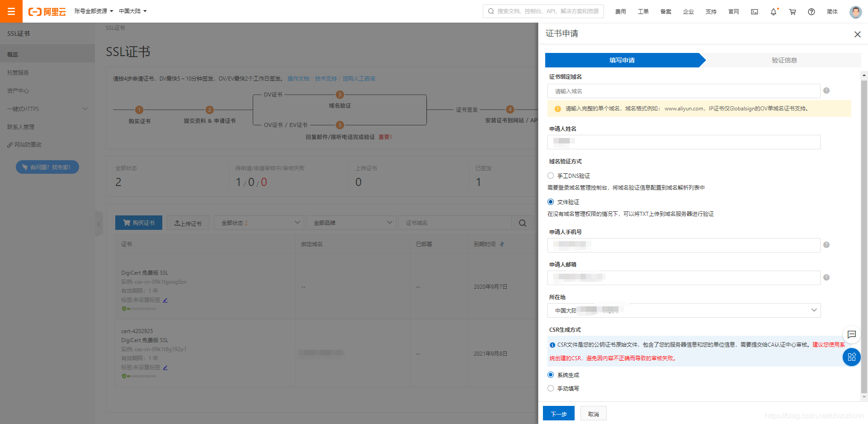This screenshot has height=424, width=868.
Task: Click 上传证书 button
Action: click(188, 223)
